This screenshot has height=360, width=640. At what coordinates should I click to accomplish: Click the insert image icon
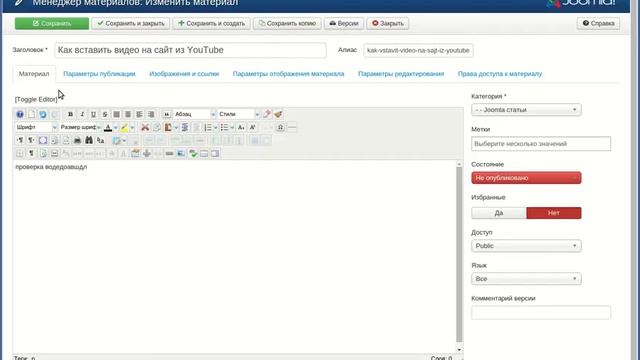pyautogui.click(x=181, y=153)
